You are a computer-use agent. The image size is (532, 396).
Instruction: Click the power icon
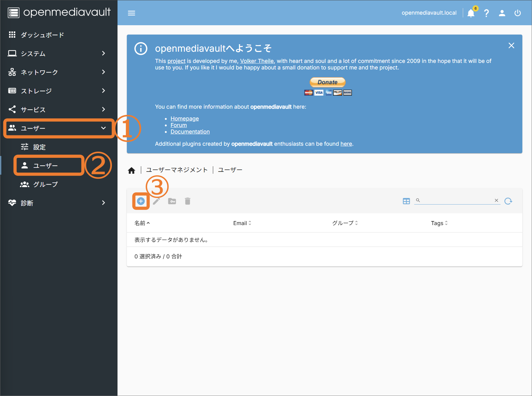(x=518, y=13)
